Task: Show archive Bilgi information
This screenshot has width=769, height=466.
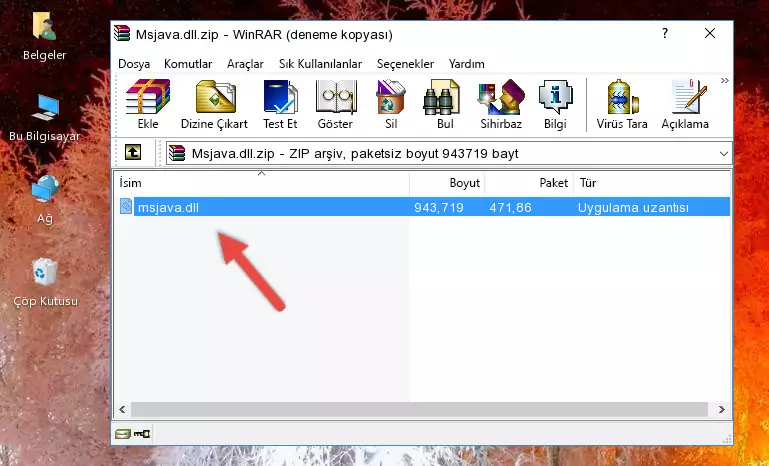Action: [x=555, y=104]
